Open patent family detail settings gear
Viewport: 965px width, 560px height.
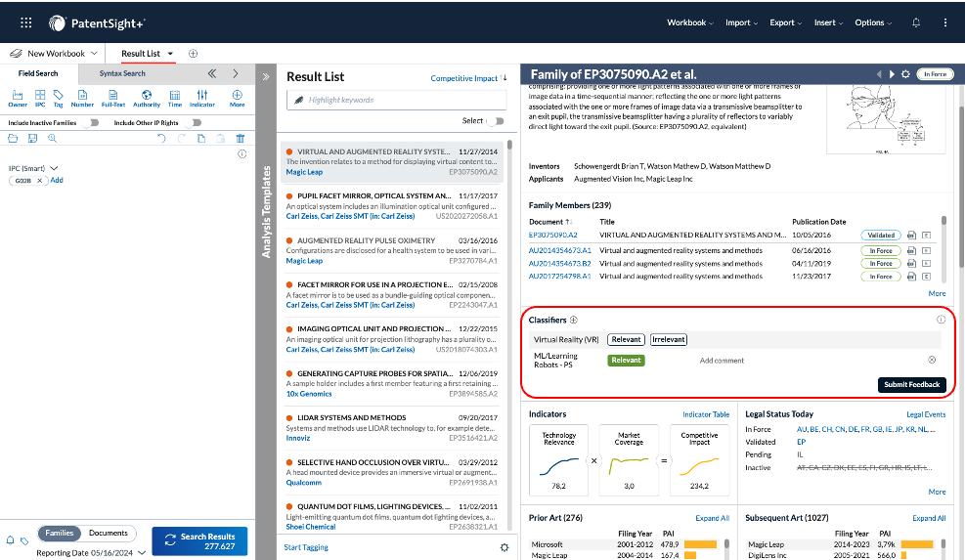(905, 74)
